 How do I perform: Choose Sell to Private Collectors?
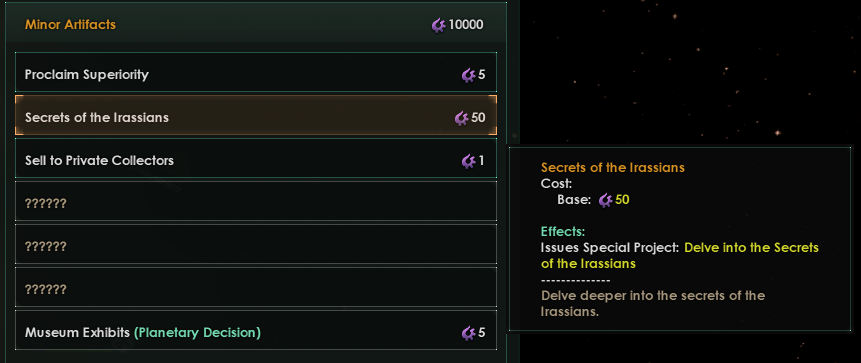(x=256, y=158)
